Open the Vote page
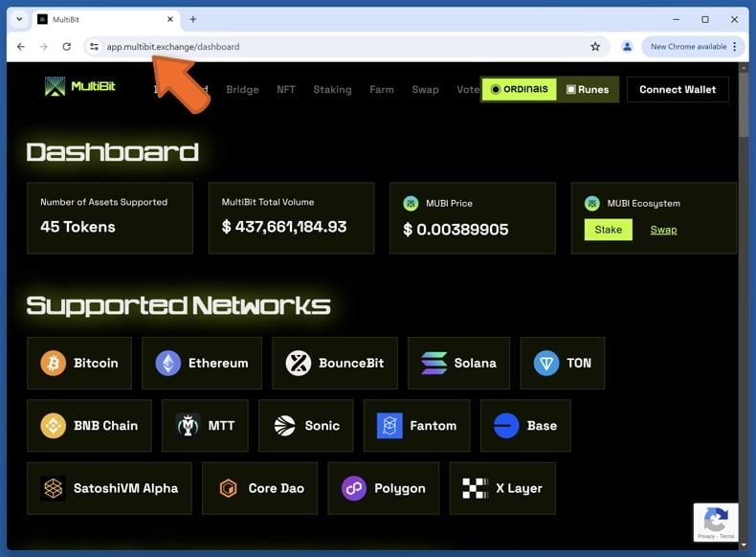 point(468,89)
